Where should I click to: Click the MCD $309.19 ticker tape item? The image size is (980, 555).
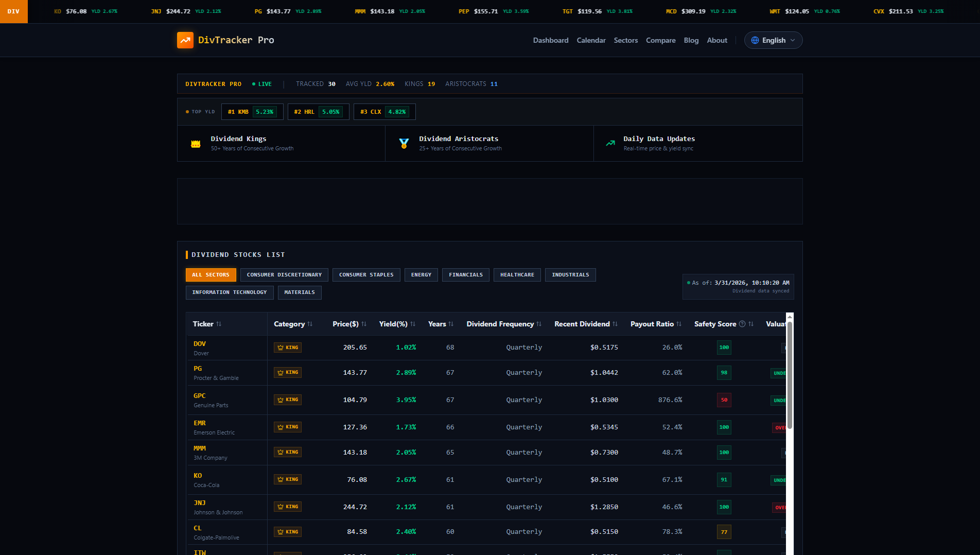click(x=701, y=11)
